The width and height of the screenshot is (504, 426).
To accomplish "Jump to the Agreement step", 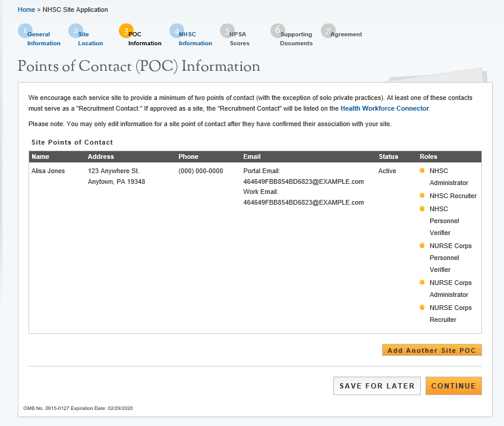I will 346,35.
